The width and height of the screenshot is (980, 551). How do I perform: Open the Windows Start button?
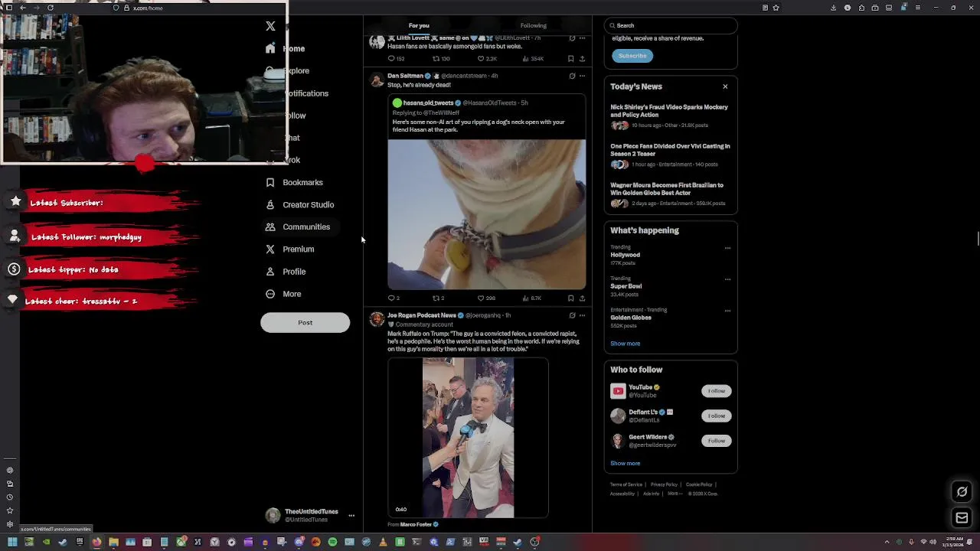(x=12, y=542)
